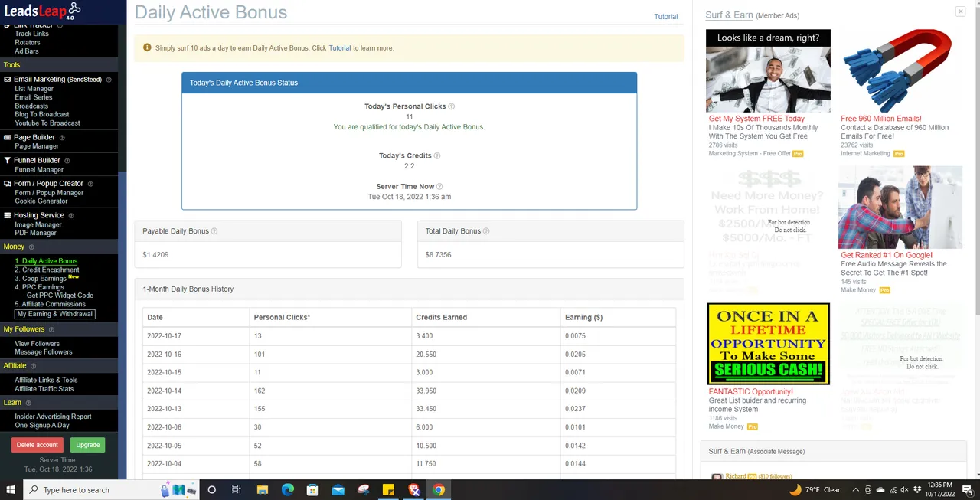This screenshot has width=980, height=500.
Task: Click Tutorial link inside the yellow notice
Action: point(340,48)
